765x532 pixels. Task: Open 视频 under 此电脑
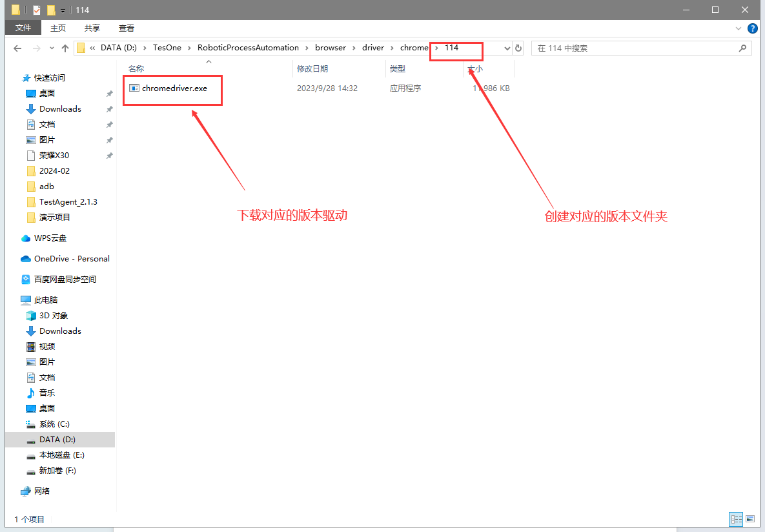click(x=47, y=347)
